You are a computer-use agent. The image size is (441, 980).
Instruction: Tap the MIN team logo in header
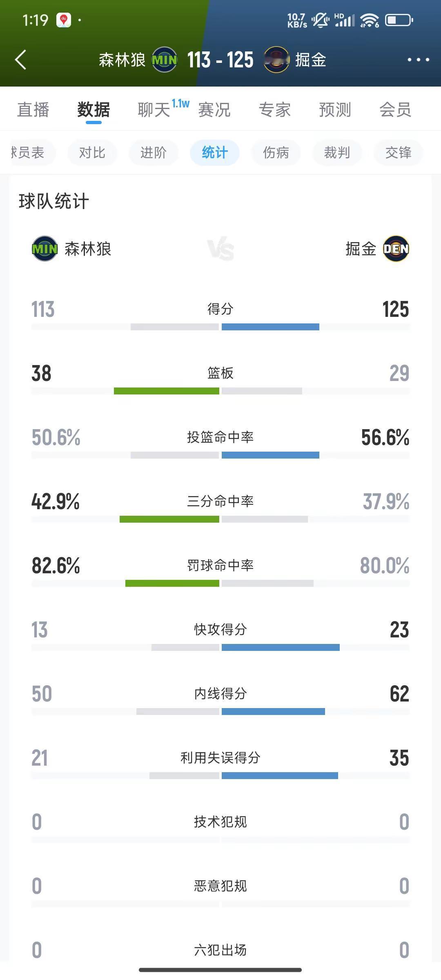[x=165, y=60]
